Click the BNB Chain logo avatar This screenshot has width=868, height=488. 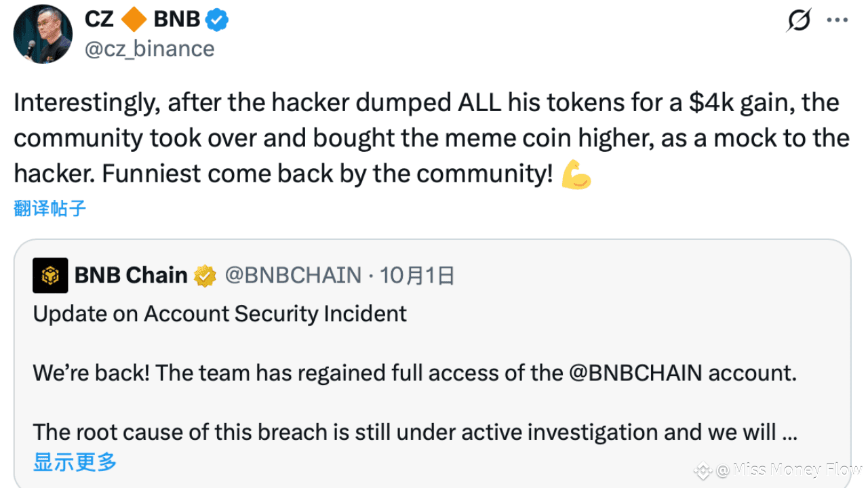pos(50,275)
